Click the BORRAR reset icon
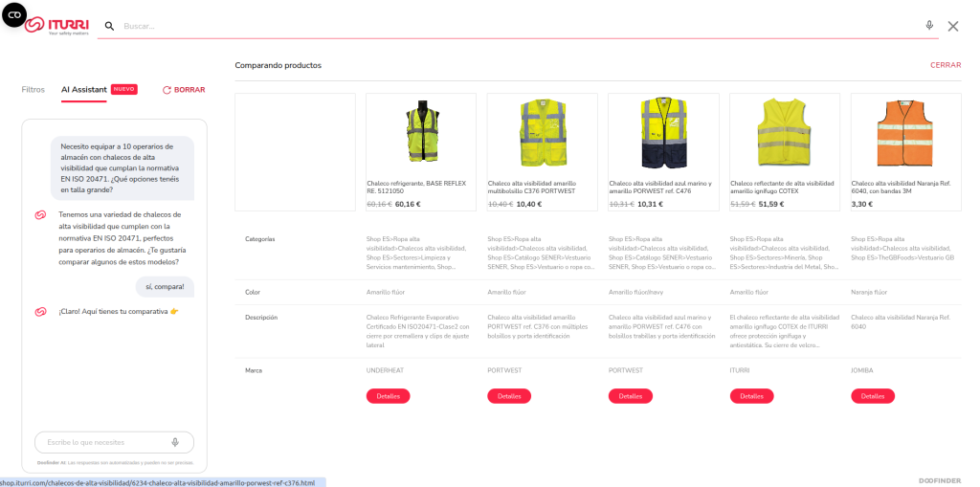The height and width of the screenshot is (487, 980). point(167,90)
